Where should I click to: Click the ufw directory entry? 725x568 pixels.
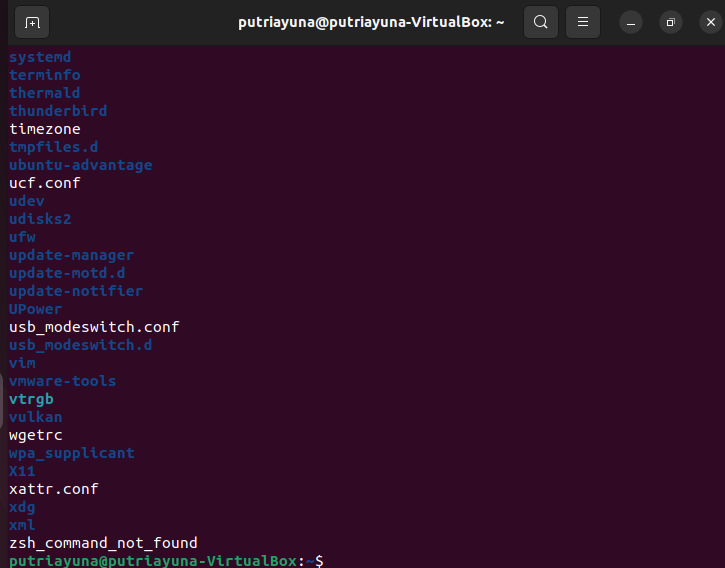pyautogui.click(x=22, y=237)
